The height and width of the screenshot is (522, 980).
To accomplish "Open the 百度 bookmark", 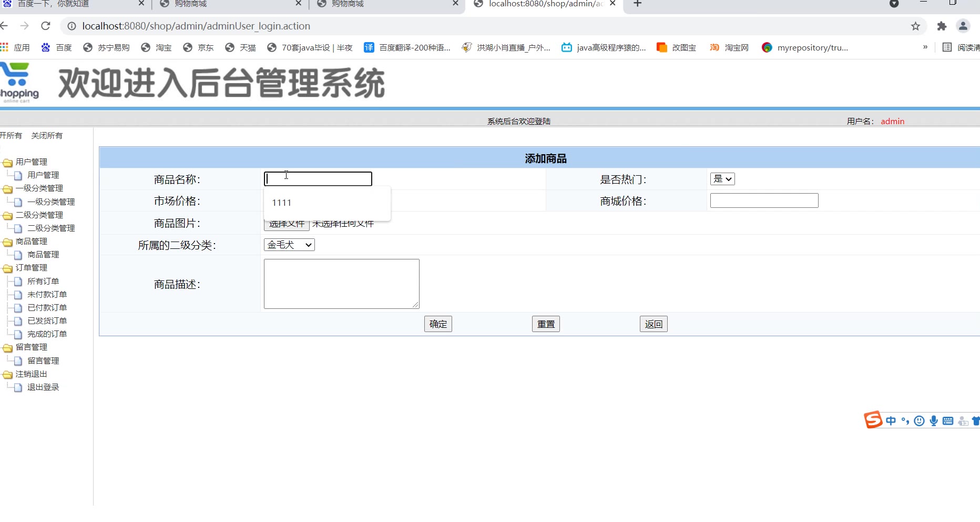I will (x=56, y=47).
